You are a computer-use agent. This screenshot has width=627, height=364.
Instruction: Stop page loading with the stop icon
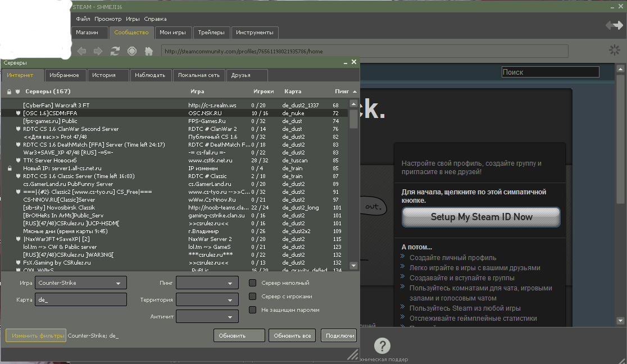click(132, 51)
